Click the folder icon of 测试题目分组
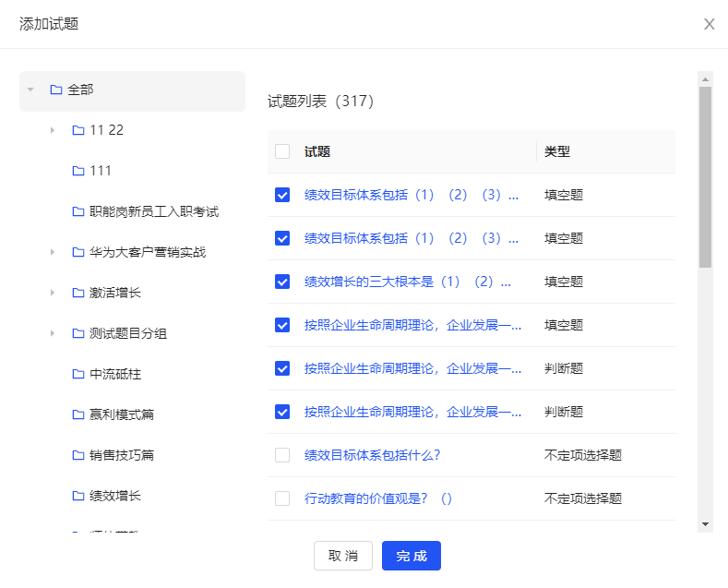This screenshot has width=728, height=588. [x=78, y=333]
